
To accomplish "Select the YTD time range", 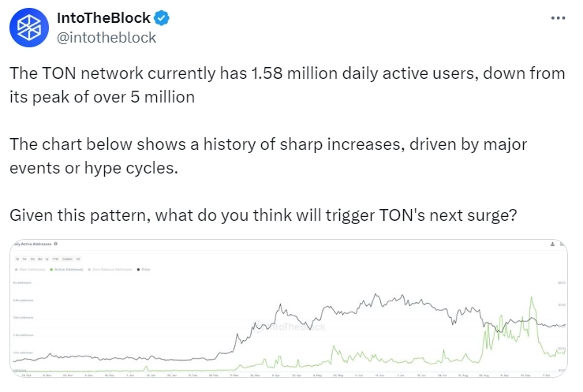I will coord(54,258).
